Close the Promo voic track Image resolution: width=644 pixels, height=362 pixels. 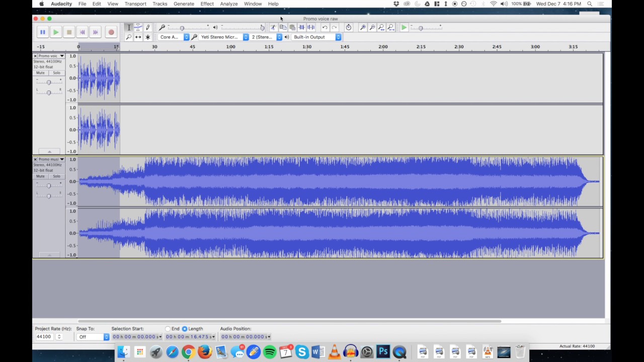35,56
